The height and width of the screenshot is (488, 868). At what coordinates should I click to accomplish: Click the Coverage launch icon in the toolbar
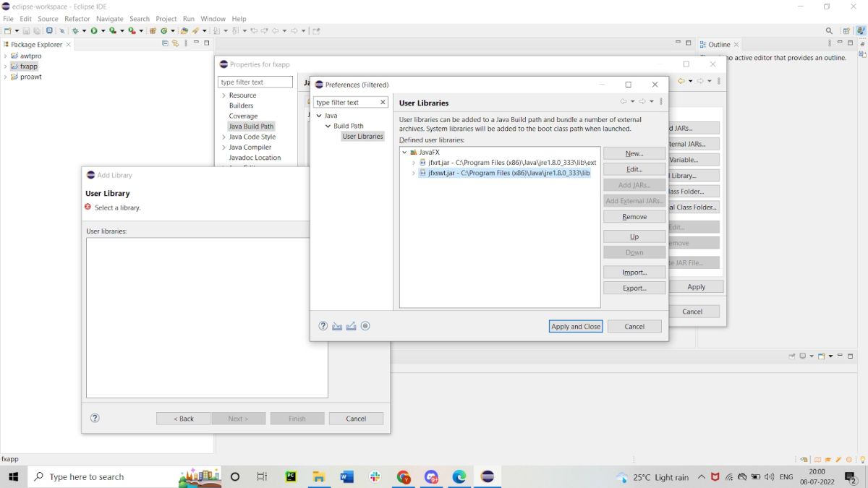coord(113,31)
